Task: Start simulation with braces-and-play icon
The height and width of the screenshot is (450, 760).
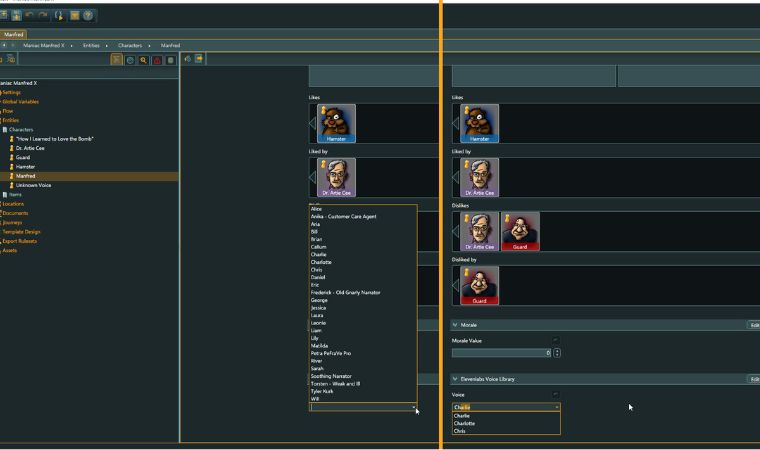Action: pos(59,16)
